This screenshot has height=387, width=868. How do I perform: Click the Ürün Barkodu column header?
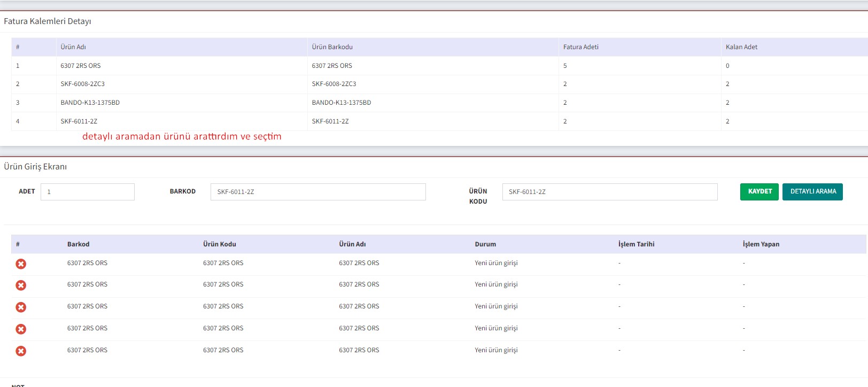[x=332, y=47]
